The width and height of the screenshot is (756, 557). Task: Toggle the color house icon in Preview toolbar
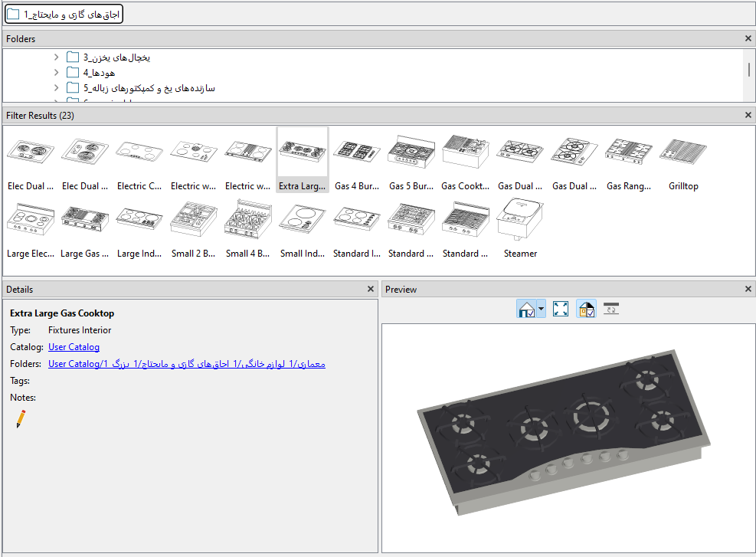[x=586, y=309]
